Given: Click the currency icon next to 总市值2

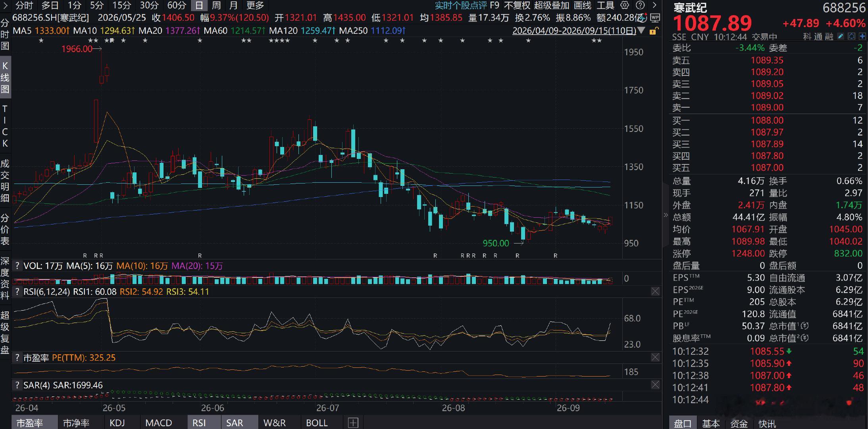Looking at the screenshot, I should coord(804,338).
